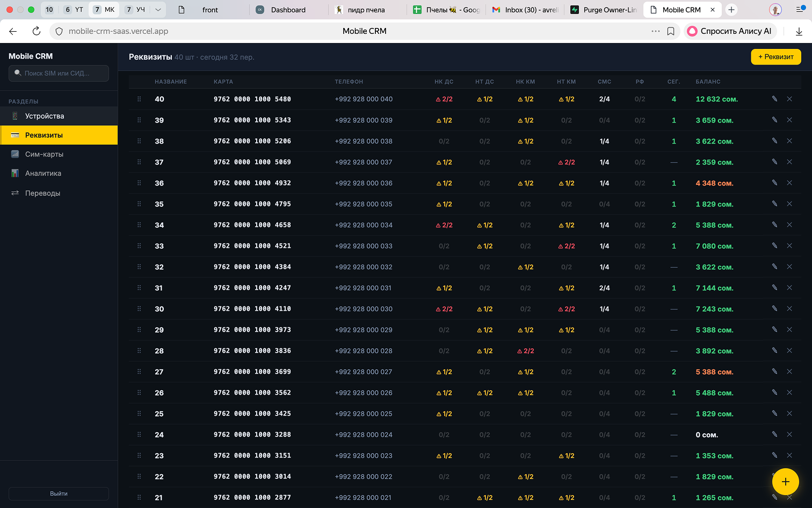Go back with the browser back arrow
Image resolution: width=812 pixels, height=508 pixels.
(13, 31)
